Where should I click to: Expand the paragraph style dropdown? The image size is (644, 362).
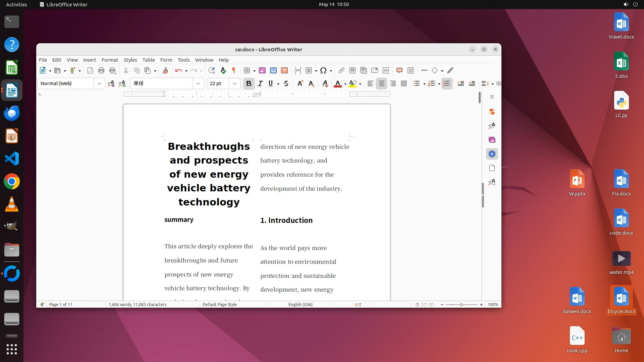pyautogui.click(x=99, y=83)
